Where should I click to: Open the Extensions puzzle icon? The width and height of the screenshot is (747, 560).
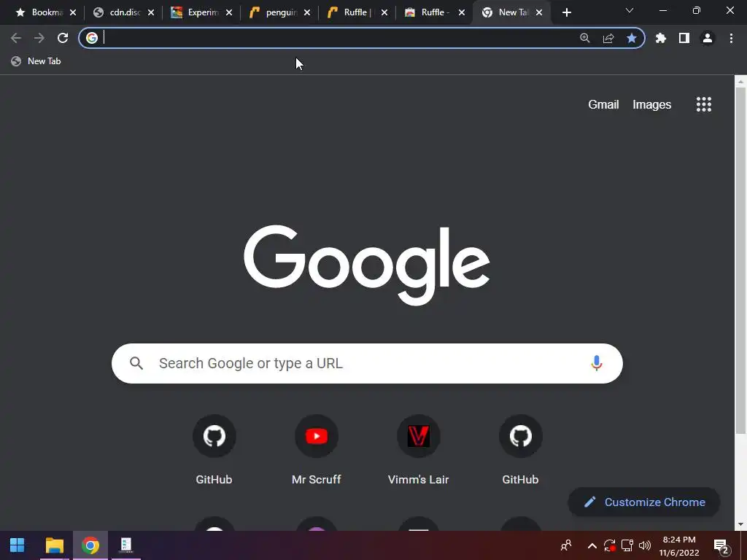(660, 38)
